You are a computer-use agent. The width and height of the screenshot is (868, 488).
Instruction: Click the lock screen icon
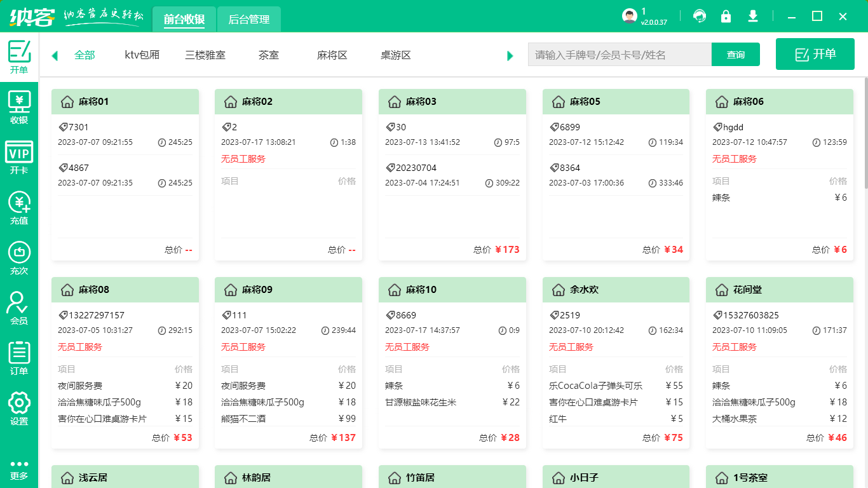click(x=726, y=16)
